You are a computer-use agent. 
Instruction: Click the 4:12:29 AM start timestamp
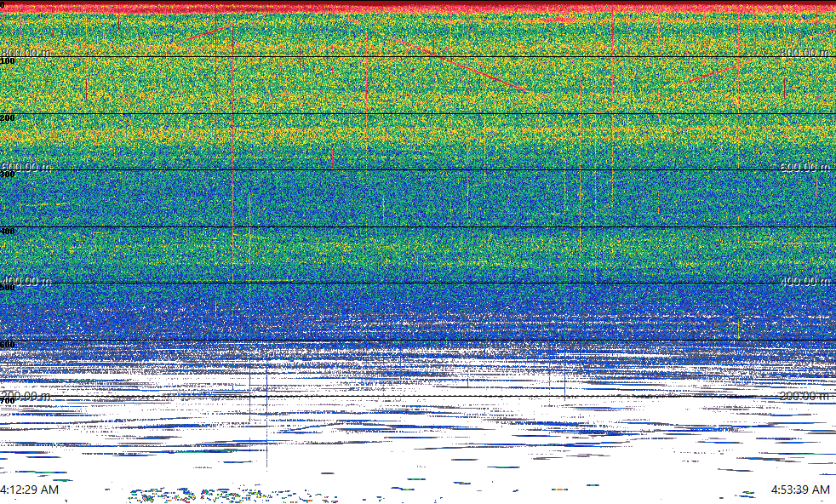click(x=29, y=489)
